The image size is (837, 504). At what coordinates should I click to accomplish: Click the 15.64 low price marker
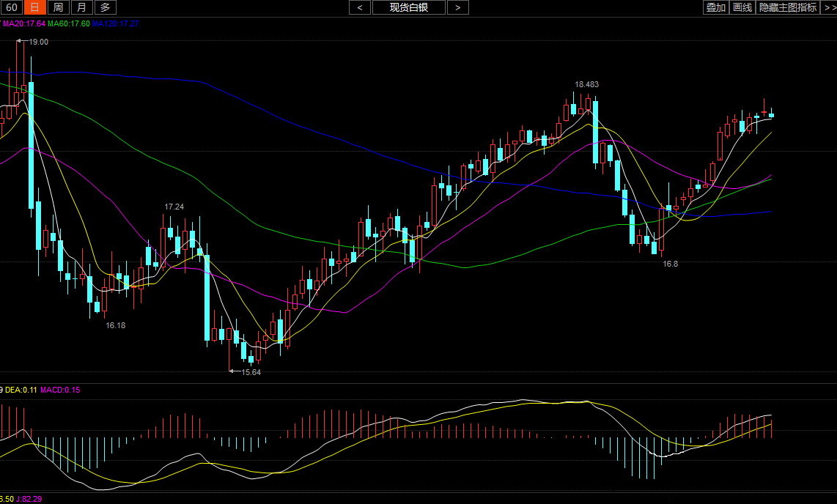point(251,372)
